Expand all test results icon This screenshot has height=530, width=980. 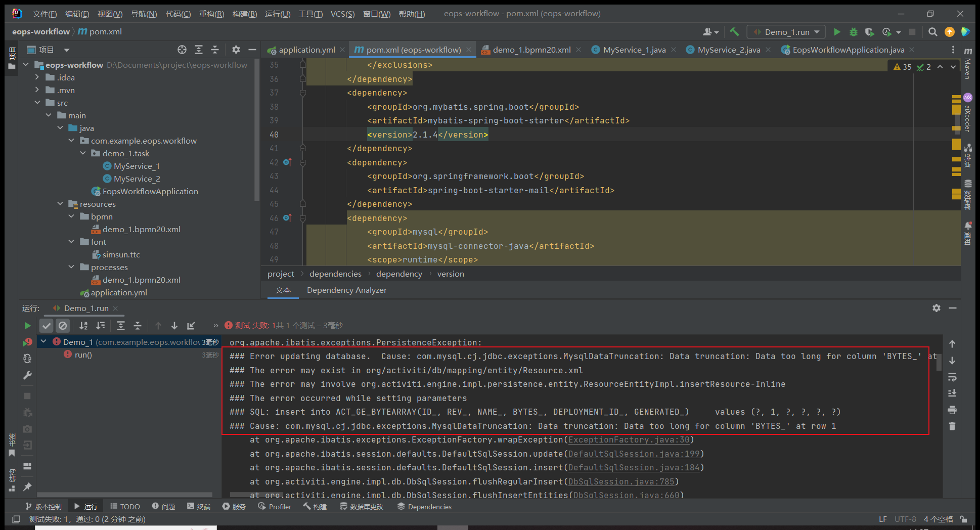click(x=121, y=326)
